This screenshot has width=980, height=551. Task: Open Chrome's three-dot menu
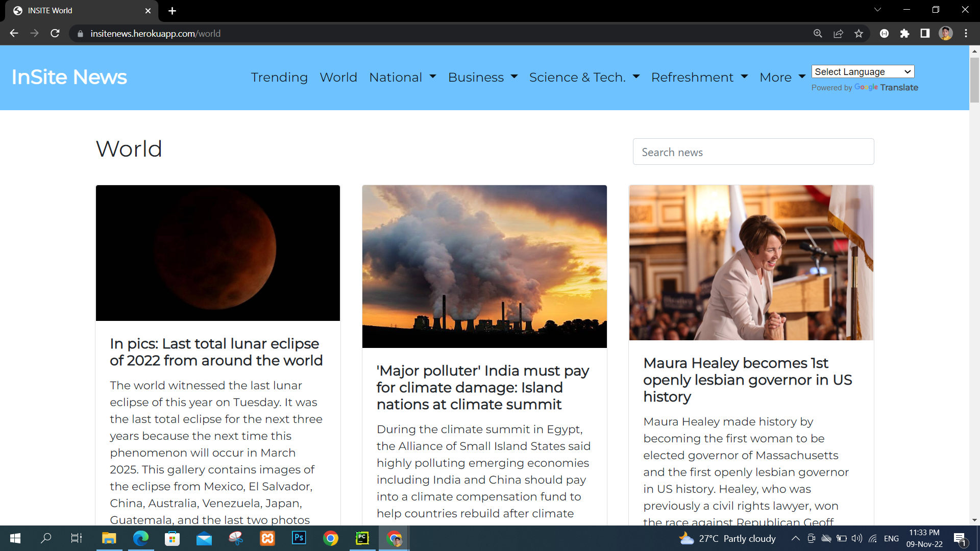click(x=966, y=33)
